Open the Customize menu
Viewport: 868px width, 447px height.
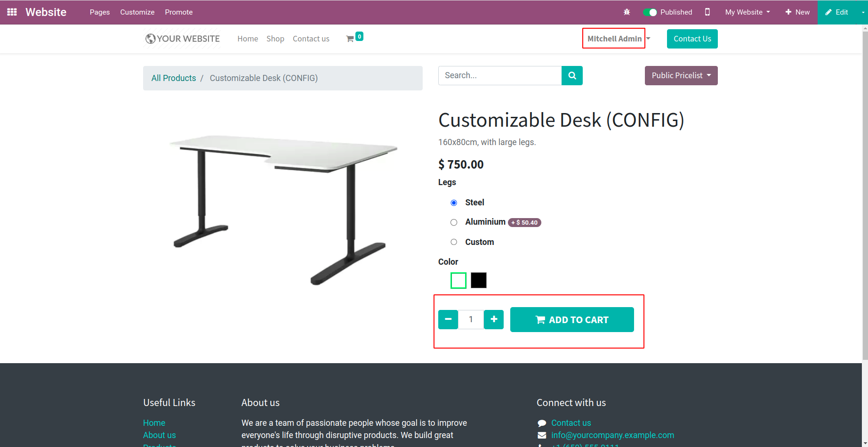point(137,12)
